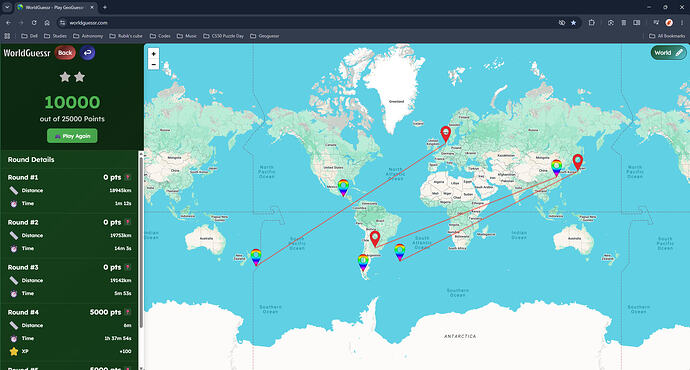Zoom out on the map
The height and width of the screenshot is (370, 690).
(154, 65)
